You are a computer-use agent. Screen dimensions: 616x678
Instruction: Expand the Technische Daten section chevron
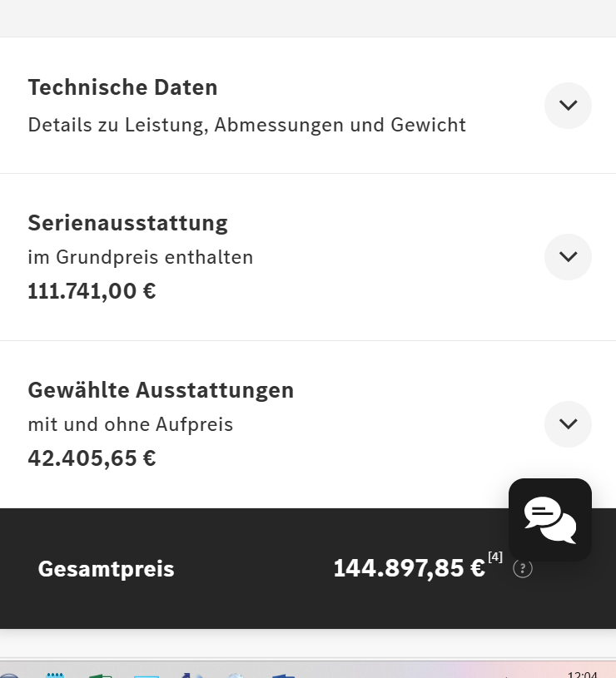click(568, 106)
